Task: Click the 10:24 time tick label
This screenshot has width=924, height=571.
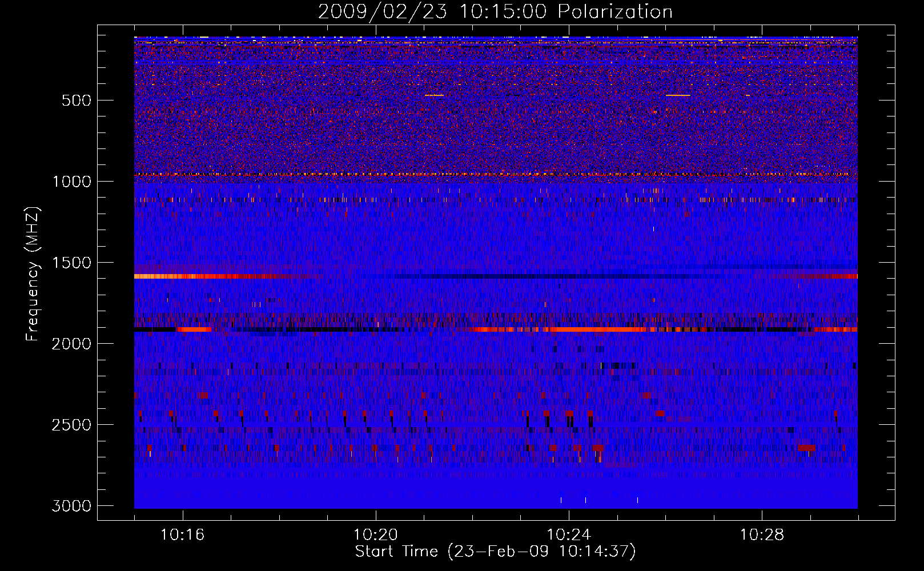Action: point(569,535)
